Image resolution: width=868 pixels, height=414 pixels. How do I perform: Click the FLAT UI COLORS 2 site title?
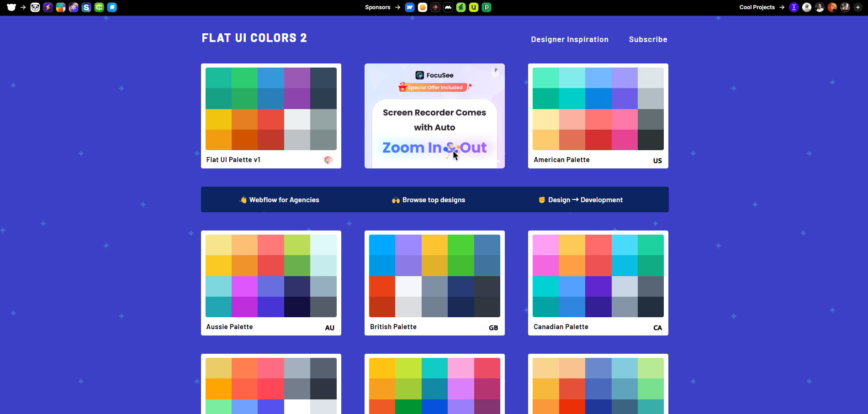coord(254,38)
